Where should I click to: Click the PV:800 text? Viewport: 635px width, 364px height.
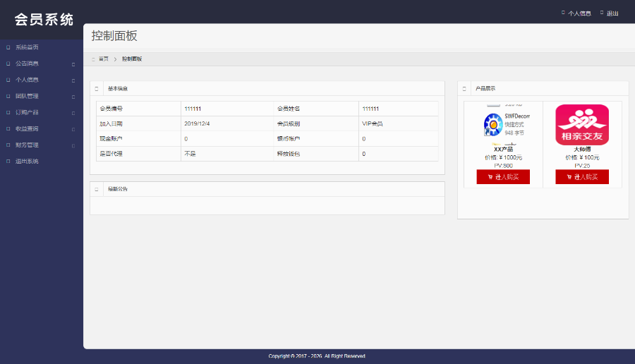click(x=503, y=166)
